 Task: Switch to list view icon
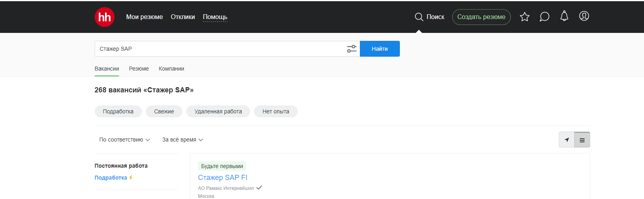click(x=582, y=140)
